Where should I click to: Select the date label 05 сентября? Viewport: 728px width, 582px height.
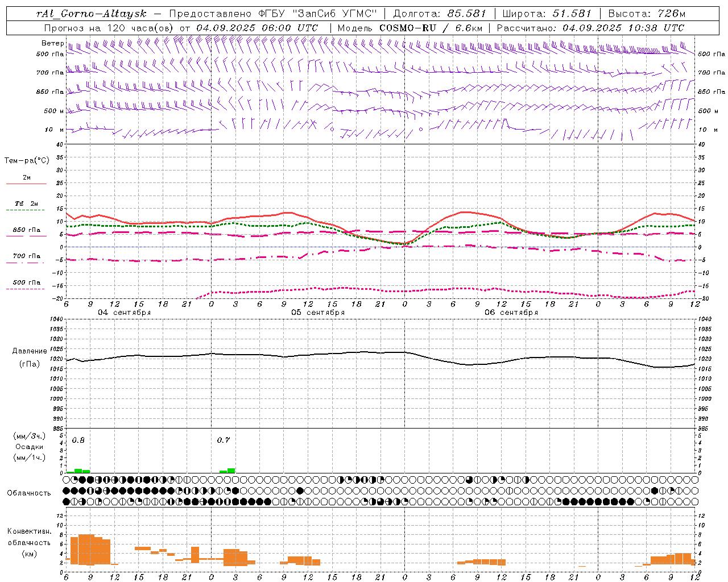[318, 313]
